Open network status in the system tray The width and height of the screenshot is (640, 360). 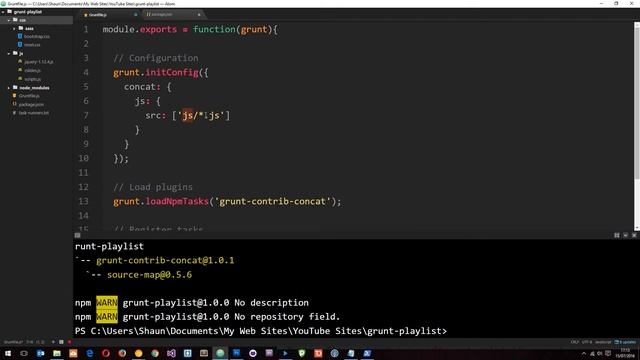(592, 353)
